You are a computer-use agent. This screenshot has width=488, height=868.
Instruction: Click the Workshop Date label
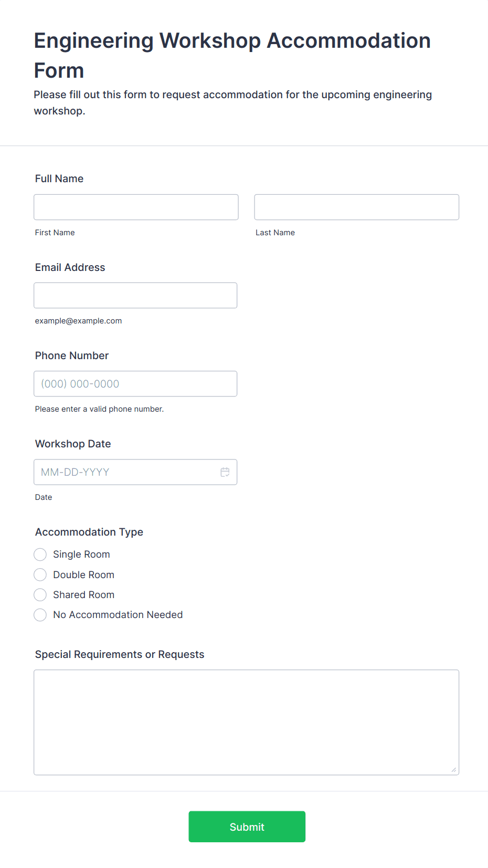73,444
